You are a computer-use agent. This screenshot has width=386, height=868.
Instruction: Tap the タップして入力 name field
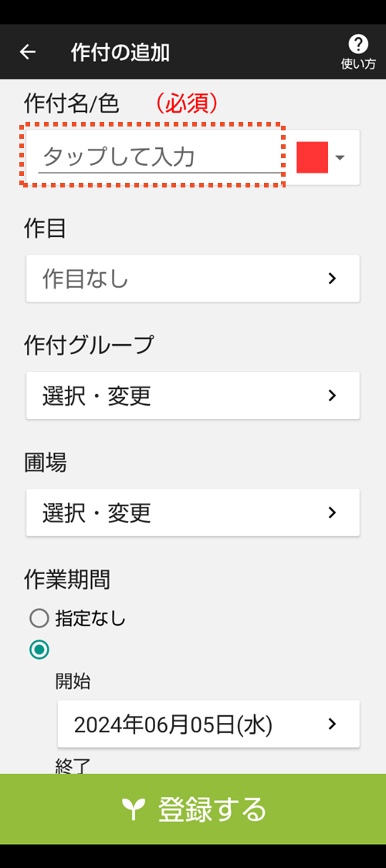(x=160, y=157)
